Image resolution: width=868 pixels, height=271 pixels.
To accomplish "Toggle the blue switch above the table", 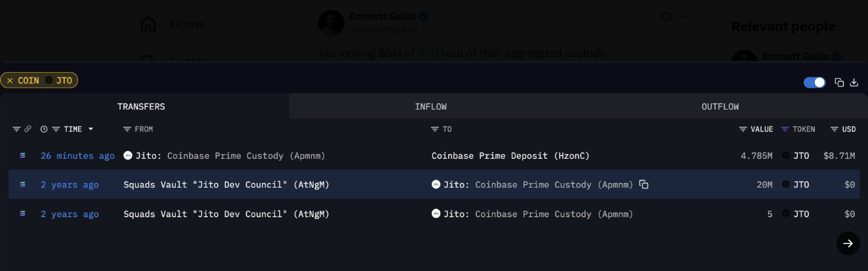I will pos(814,82).
